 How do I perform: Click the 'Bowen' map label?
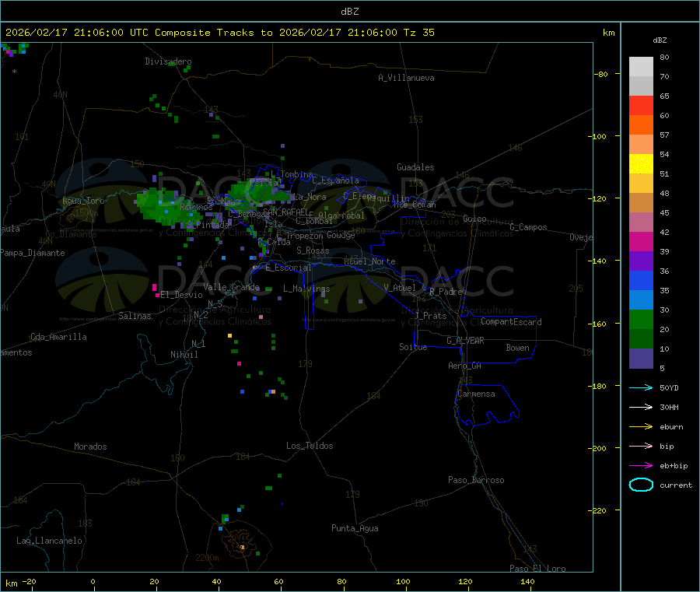(x=518, y=348)
